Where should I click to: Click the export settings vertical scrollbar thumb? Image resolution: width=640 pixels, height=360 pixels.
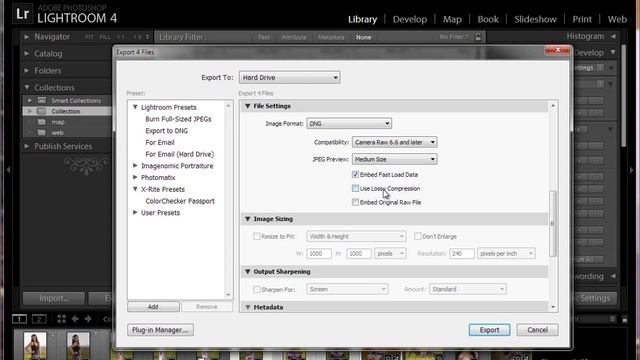(x=553, y=223)
